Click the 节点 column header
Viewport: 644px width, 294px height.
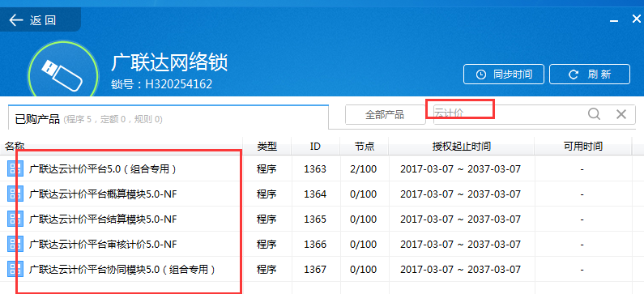(365, 146)
